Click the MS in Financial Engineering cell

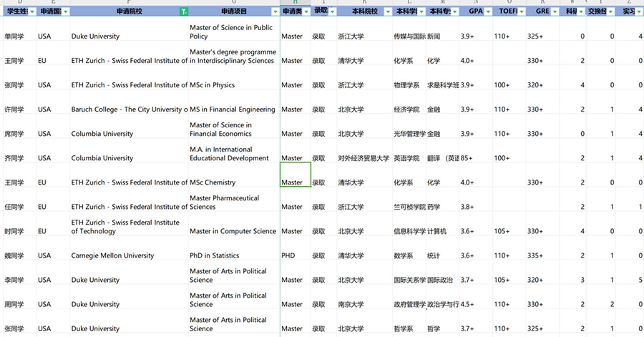(x=233, y=109)
